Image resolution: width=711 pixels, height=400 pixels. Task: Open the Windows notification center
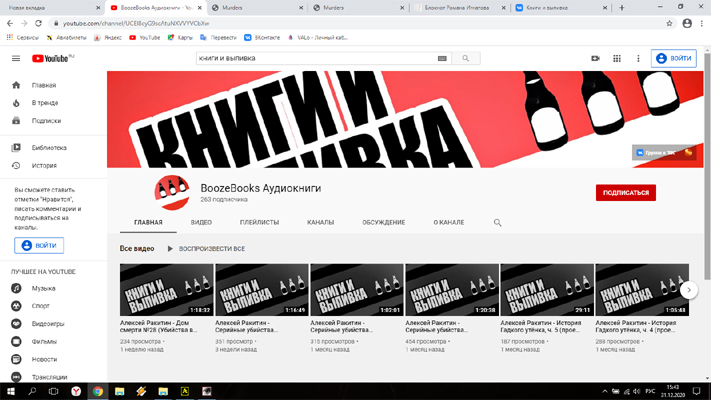pyautogui.click(x=696, y=391)
